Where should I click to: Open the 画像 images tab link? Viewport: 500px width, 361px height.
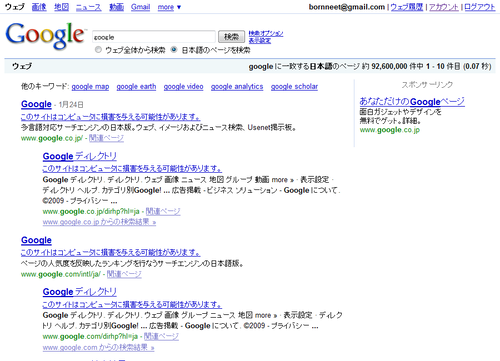[x=39, y=7]
